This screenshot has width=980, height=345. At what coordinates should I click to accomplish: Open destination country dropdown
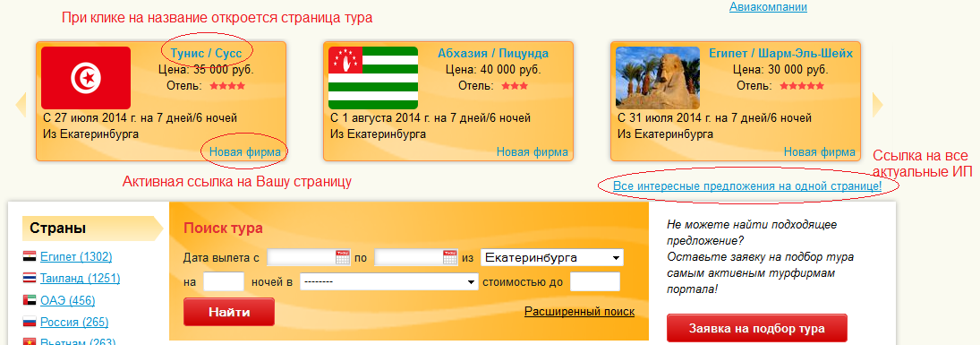[388, 281]
